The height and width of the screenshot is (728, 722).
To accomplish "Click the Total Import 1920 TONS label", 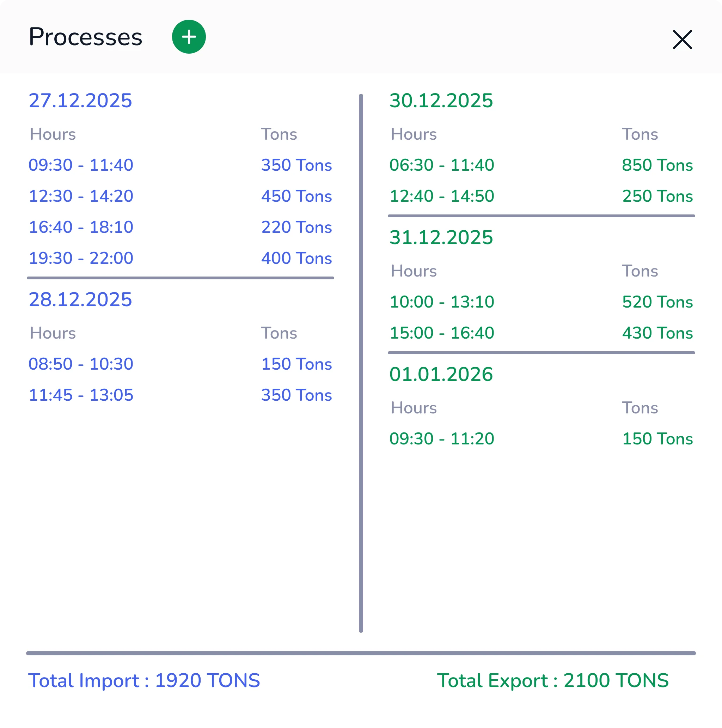I will (144, 680).
